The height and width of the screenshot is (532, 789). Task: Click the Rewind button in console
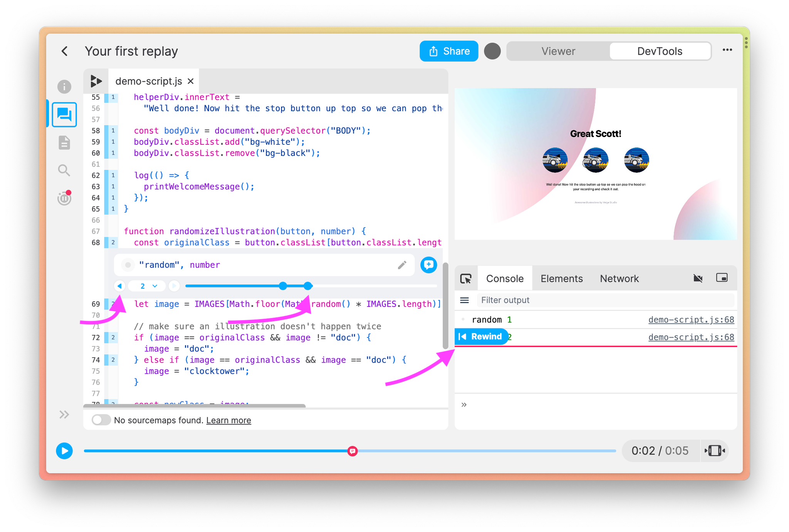481,337
